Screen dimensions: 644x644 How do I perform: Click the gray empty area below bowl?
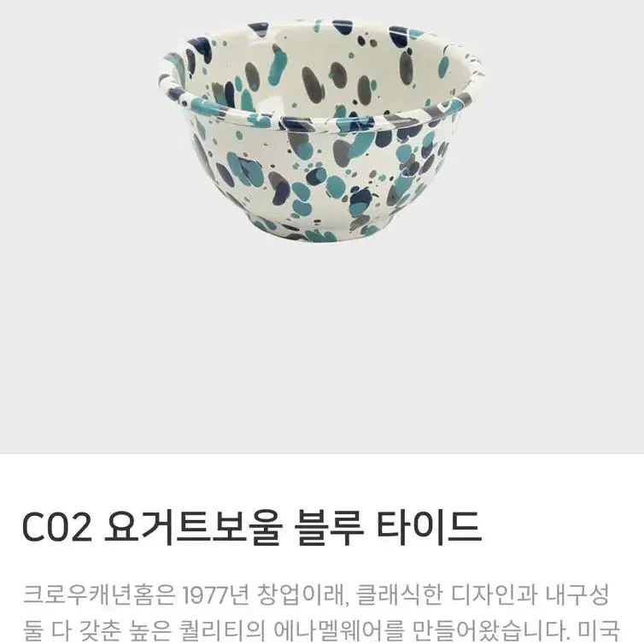coord(322,349)
